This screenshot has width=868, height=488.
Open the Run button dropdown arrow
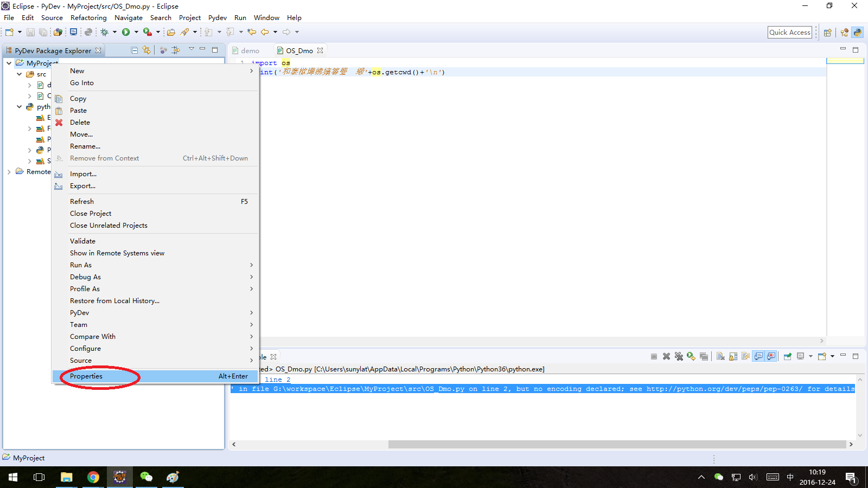click(x=136, y=32)
